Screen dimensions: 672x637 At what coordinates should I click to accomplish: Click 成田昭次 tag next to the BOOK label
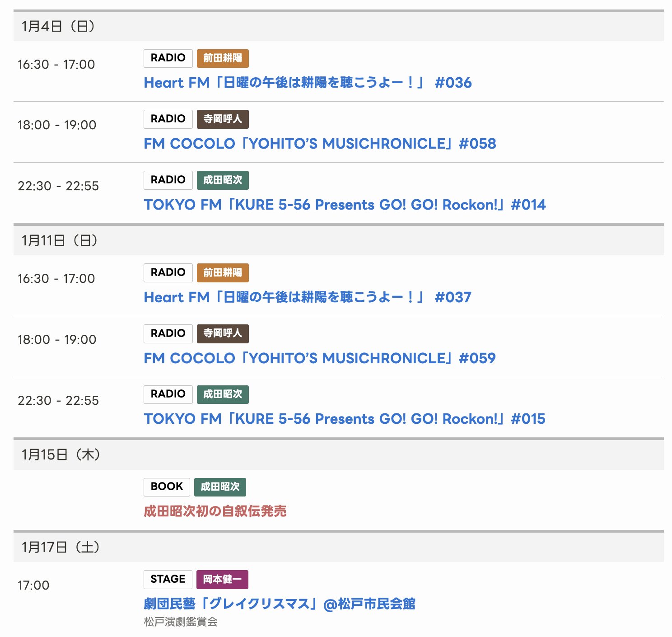pos(220,487)
